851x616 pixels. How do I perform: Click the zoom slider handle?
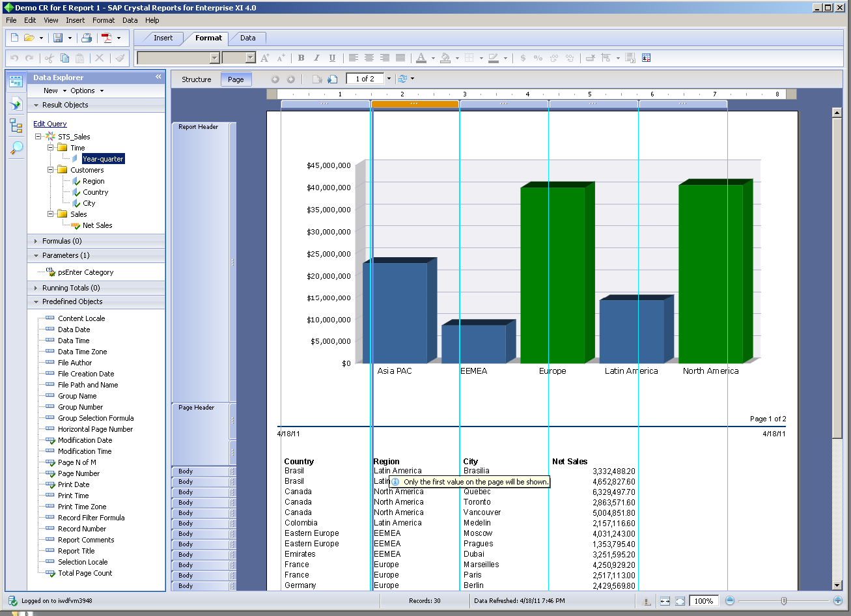point(784,601)
